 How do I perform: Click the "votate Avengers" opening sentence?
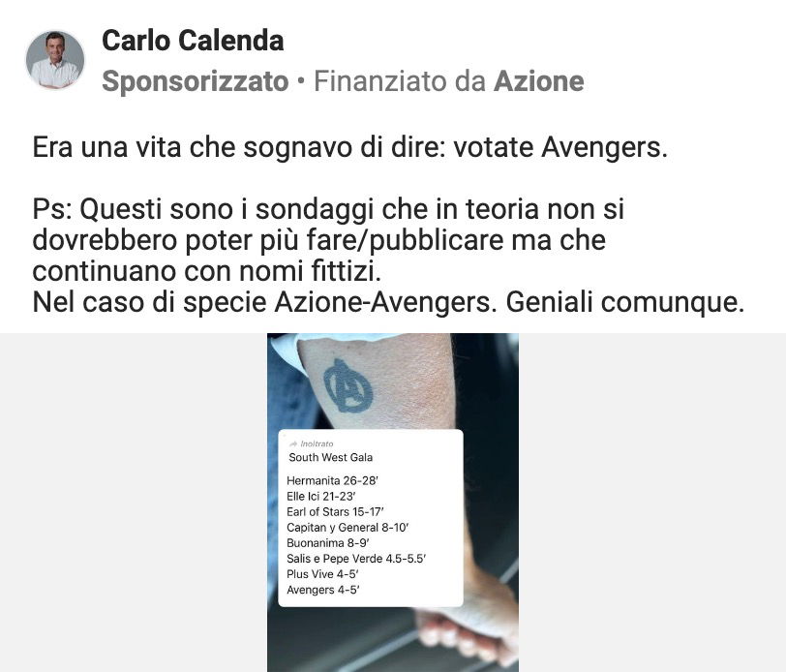(x=349, y=147)
